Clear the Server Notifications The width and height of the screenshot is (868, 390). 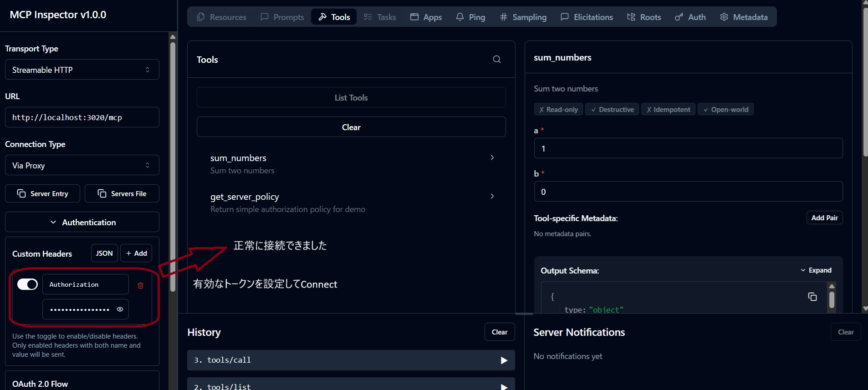846,332
